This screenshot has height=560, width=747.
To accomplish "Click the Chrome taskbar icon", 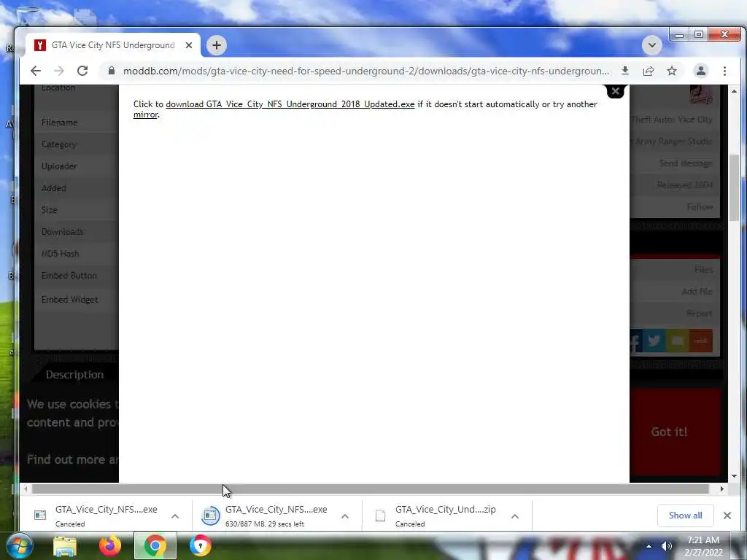I will 155,545.
